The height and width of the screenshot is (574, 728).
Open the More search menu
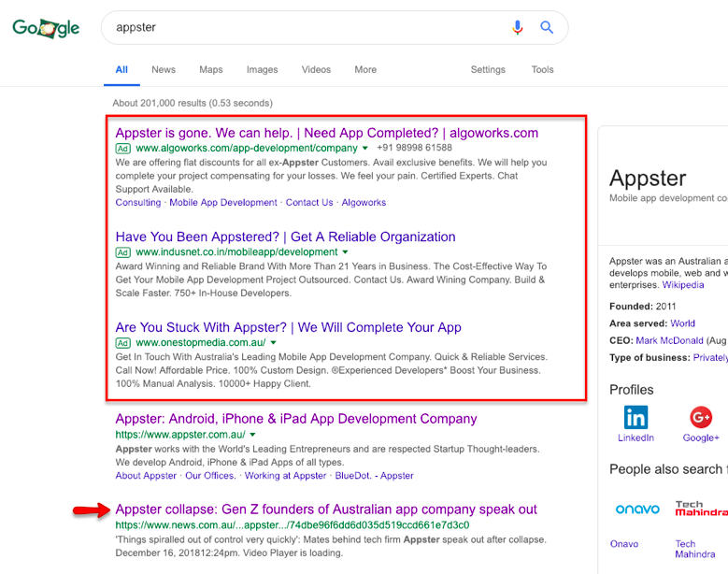point(365,70)
